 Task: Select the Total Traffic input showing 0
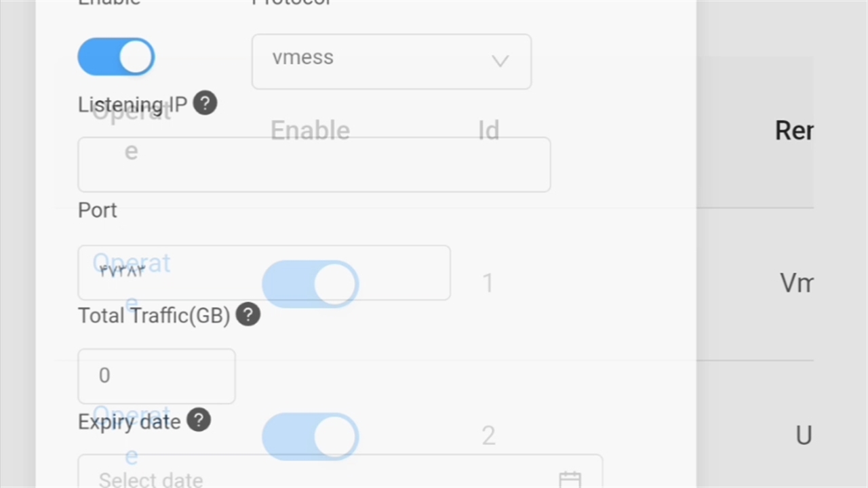coord(157,376)
